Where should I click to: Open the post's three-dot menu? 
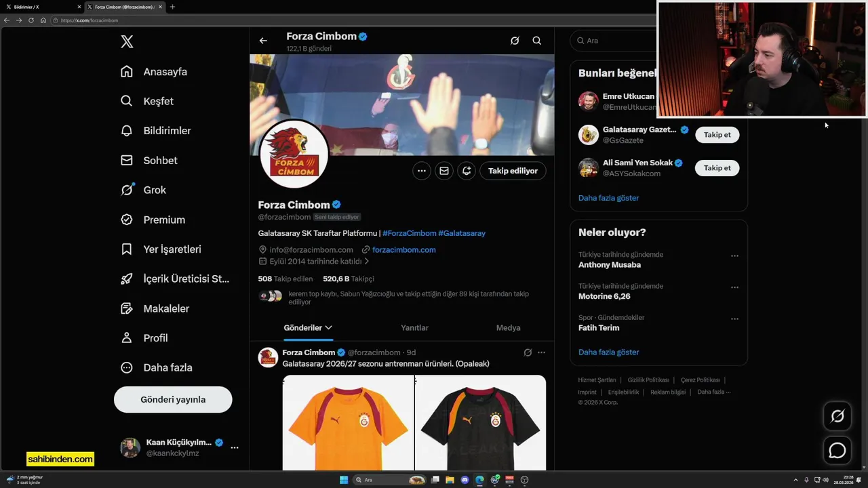[541, 352]
